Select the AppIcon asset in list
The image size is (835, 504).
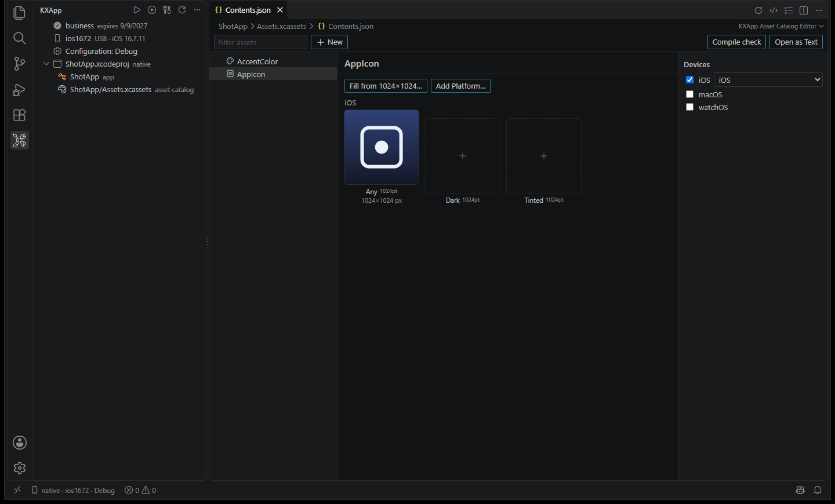point(273,74)
